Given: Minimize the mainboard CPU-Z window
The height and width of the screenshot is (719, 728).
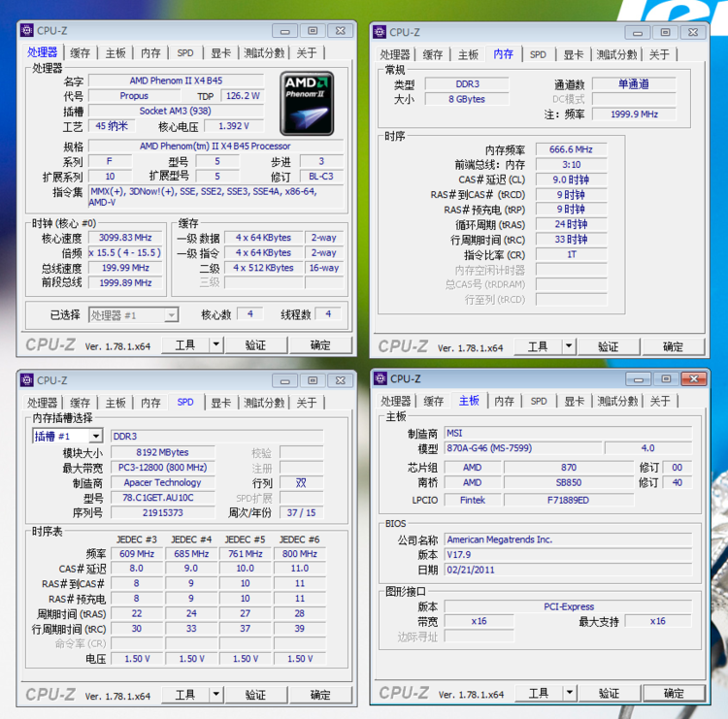Looking at the screenshot, I should (x=639, y=378).
